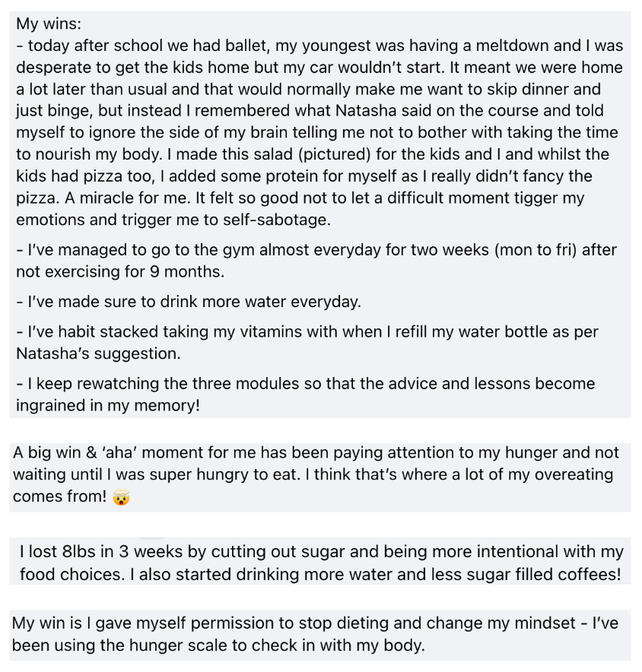Viewport: 642px width, 672px height.
Task: Select the stop dieting mindset testimonial
Action: [x=319, y=635]
